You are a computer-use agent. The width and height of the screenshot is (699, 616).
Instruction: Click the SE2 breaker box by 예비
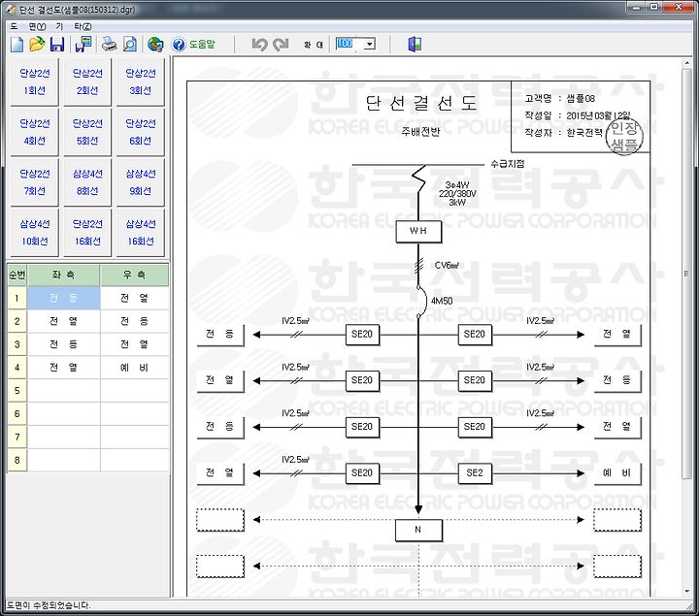pyautogui.click(x=475, y=473)
